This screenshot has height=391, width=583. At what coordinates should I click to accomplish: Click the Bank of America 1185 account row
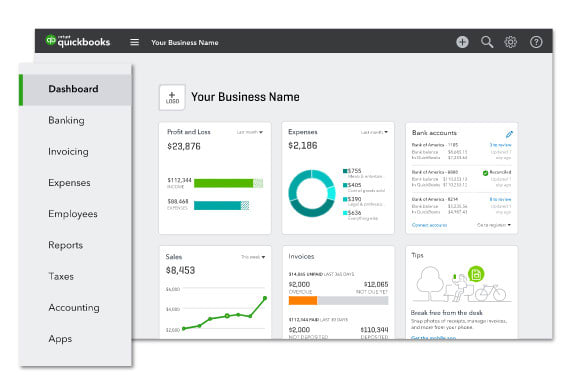(x=461, y=151)
